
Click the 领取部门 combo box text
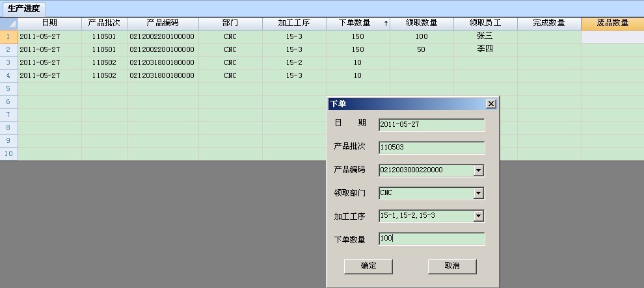point(426,193)
